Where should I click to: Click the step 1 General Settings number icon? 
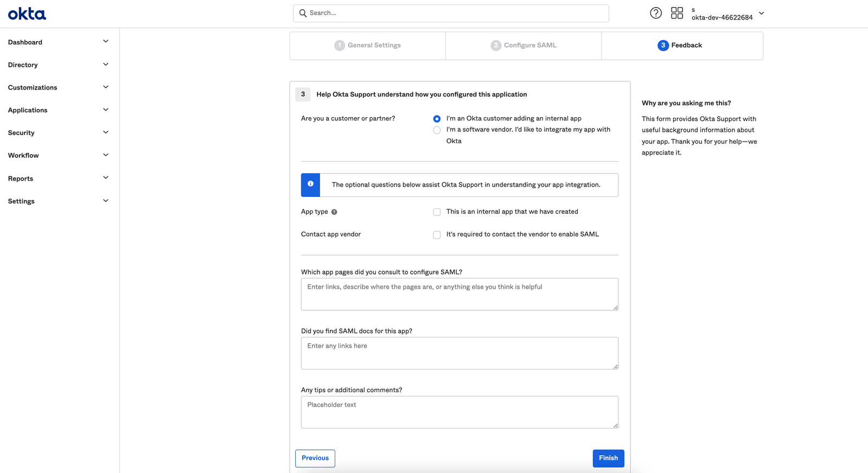[340, 46]
